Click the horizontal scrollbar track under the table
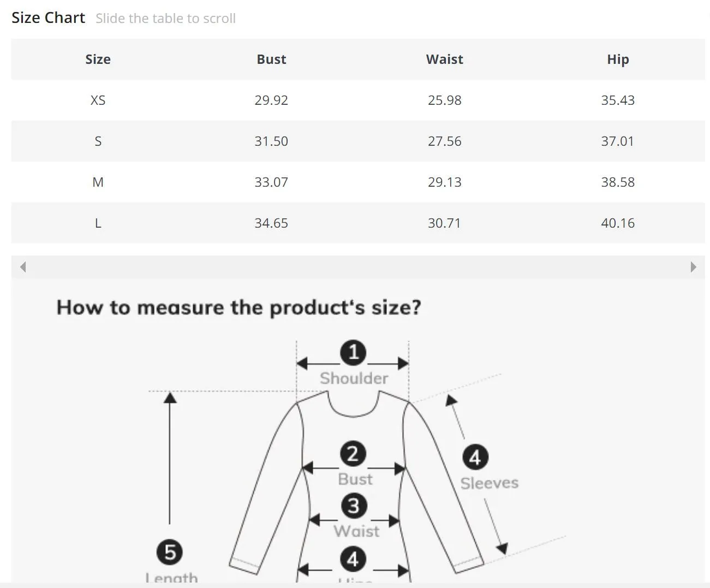 pos(358,267)
